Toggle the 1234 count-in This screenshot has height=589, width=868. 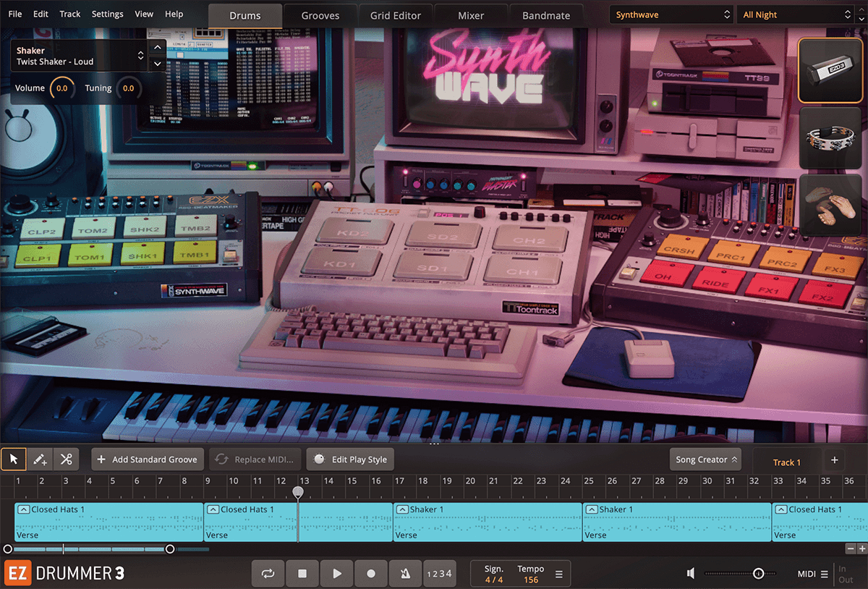(439, 573)
